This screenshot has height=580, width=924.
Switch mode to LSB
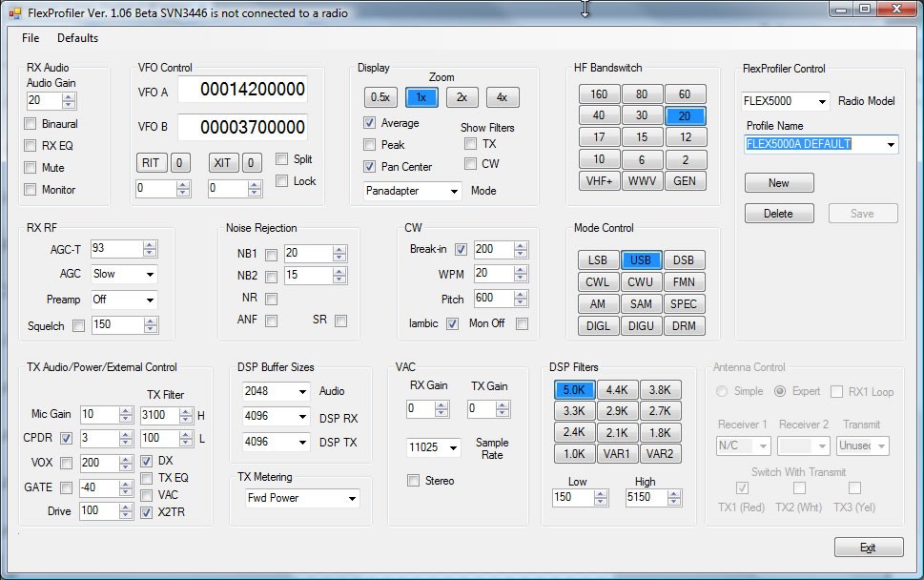[x=598, y=259]
